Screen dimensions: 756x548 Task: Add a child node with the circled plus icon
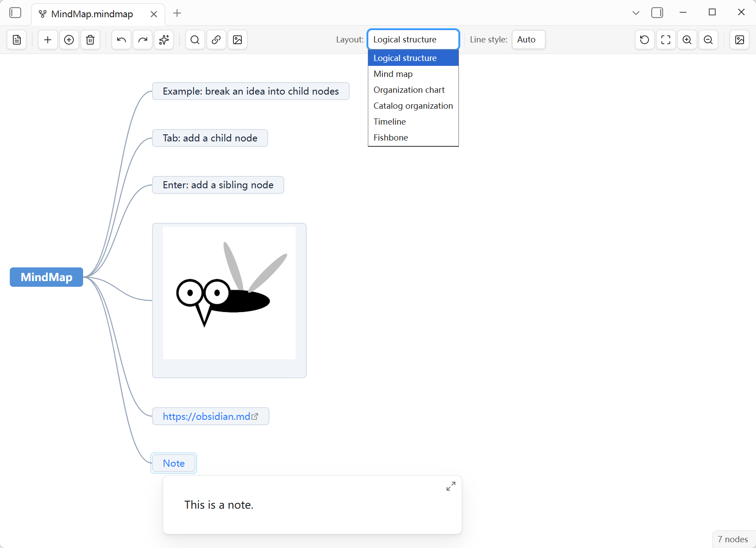tap(69, 40)
